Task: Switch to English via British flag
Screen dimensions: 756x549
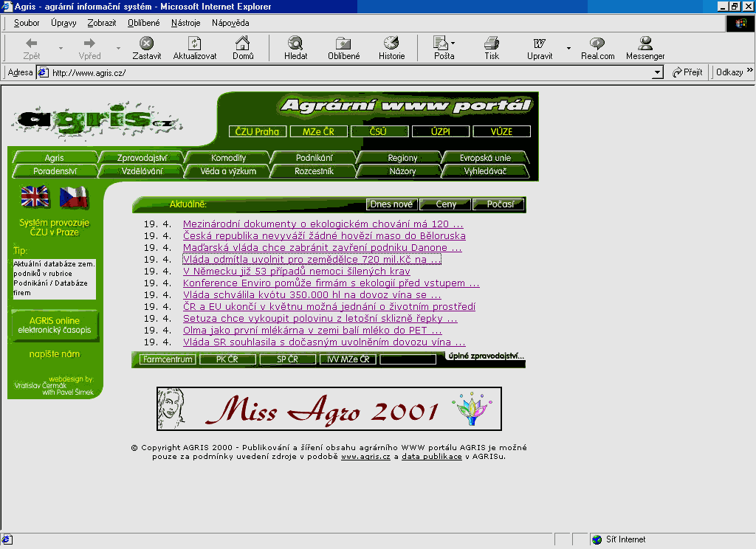Action: 35,196
